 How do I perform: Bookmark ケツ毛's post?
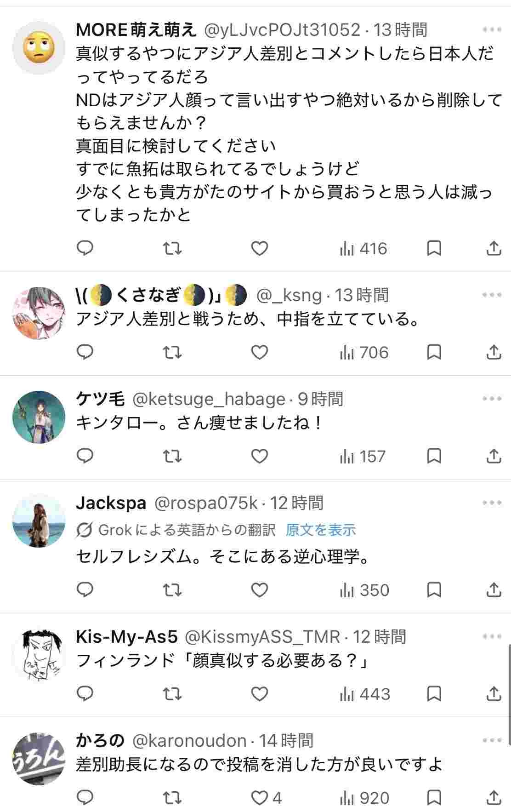[x=434, y=457]
